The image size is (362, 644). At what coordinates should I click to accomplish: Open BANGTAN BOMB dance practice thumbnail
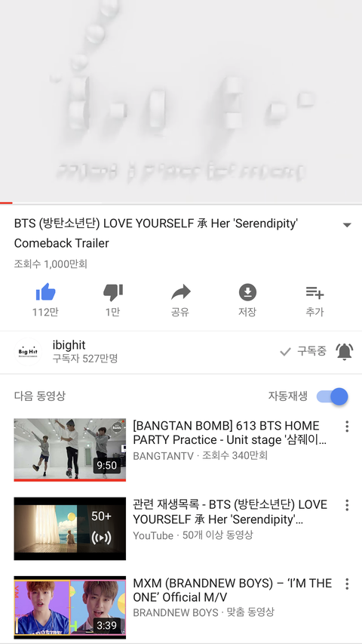[x=70, y=450]
